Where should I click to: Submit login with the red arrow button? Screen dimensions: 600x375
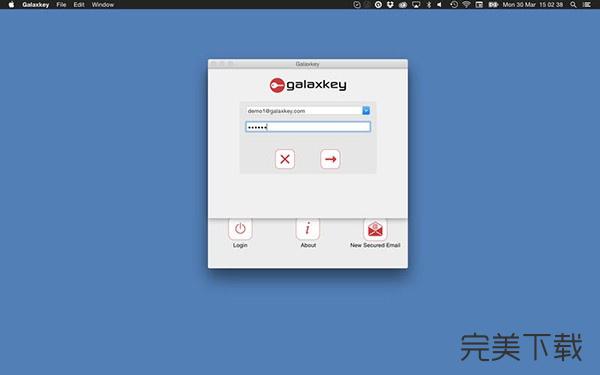point(330,159)
